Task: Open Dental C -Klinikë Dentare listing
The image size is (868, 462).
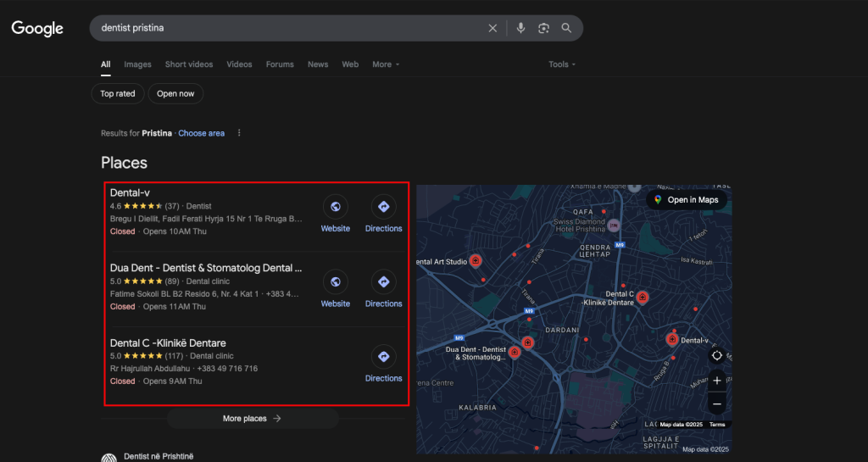Action: (168, 343)
